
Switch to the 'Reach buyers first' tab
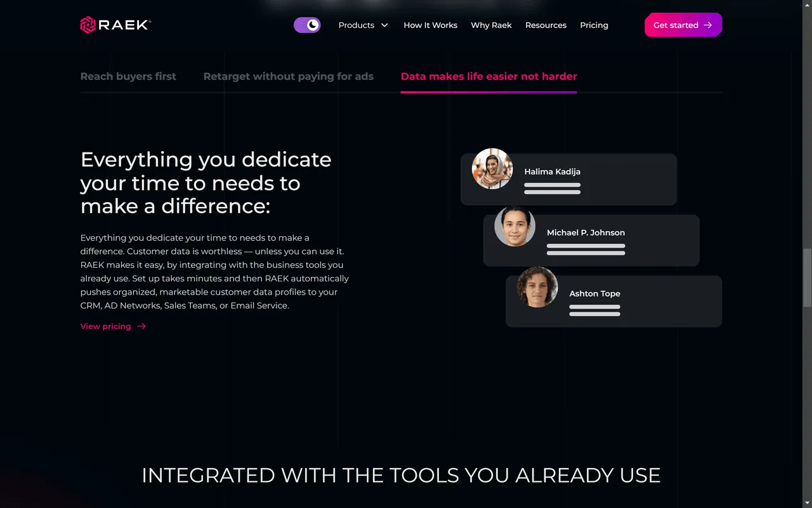[128, 76]
